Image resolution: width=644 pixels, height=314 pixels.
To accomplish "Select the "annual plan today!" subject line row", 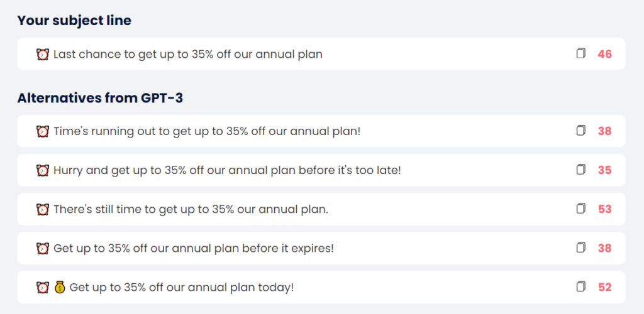I will point(182,288).
